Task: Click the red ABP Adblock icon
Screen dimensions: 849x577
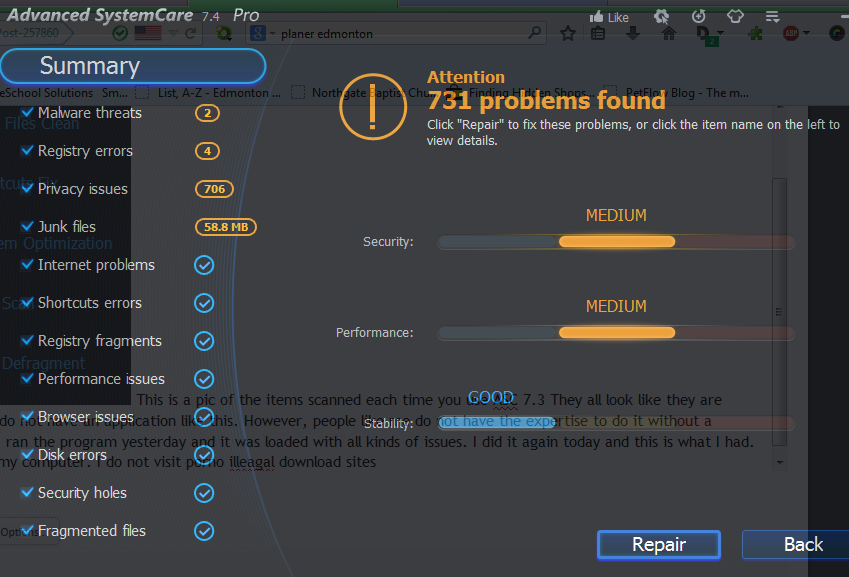Action: 791,34
